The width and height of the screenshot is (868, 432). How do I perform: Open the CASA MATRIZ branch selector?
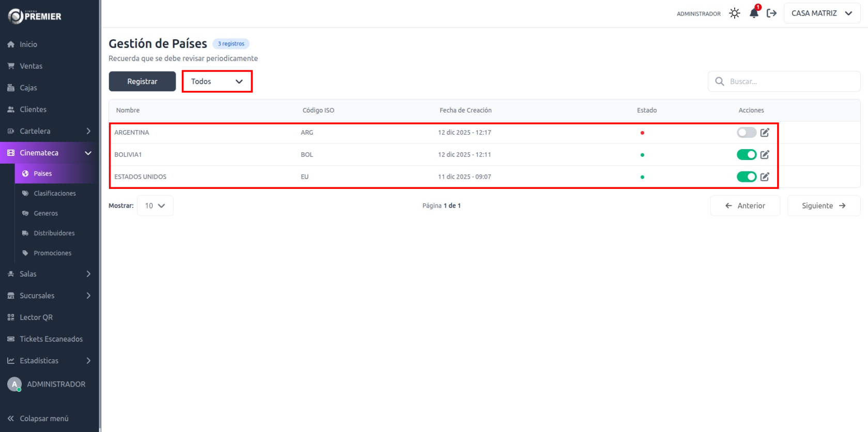(822, 13)
